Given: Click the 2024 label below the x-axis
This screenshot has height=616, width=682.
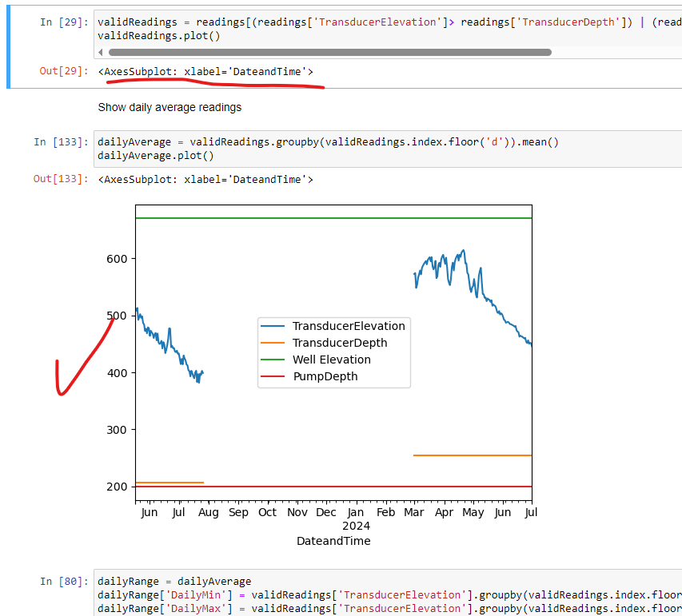Looking at the screenshot, I should 356,526.
